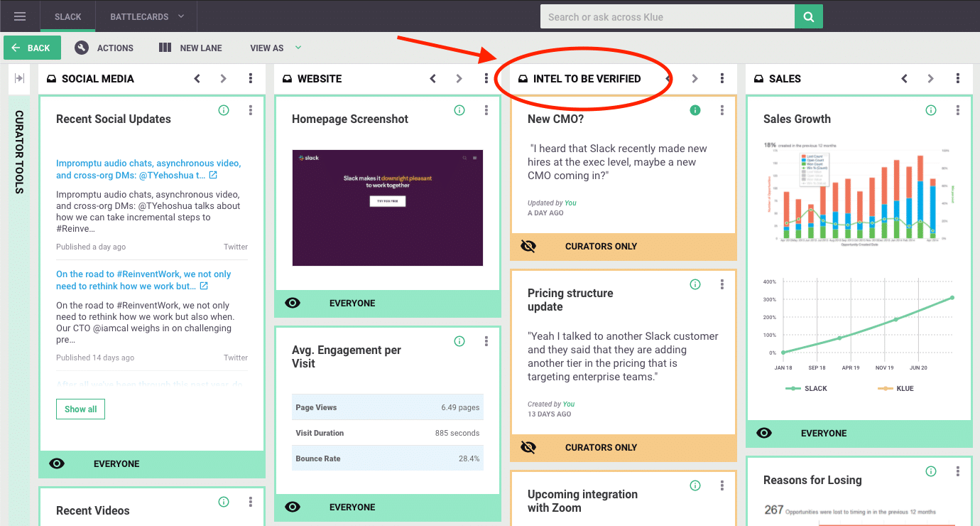Click the New Lane icon
Viewport: 980px width, 526px height.
click(166, 48)
